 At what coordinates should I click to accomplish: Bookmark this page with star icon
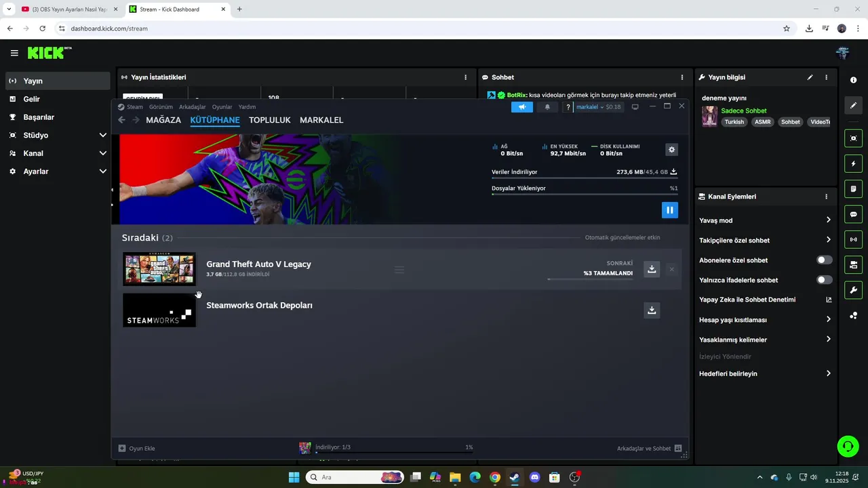tap(787, 28)
